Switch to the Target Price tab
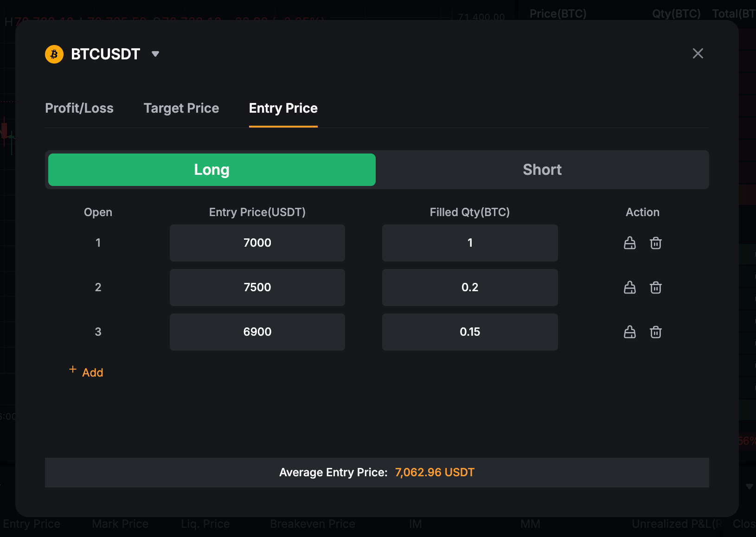The height and width of the screenshot is (537, 756). click(x=181, y=108)
